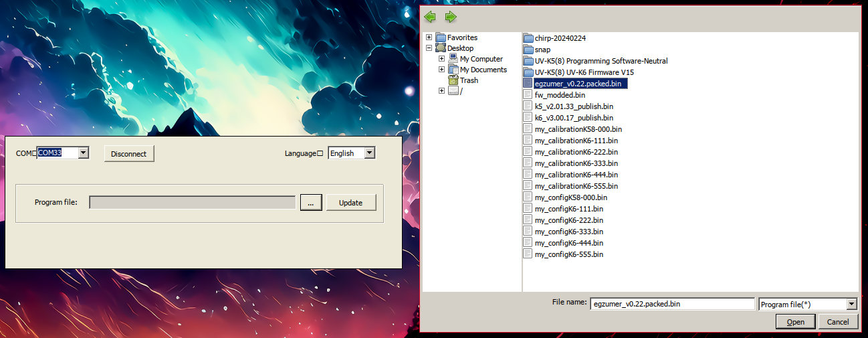Open the Language dropdown
This screenshot has height=338, width=868.
click(370, 153)
